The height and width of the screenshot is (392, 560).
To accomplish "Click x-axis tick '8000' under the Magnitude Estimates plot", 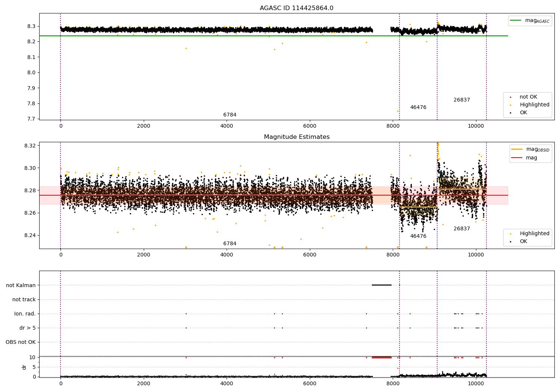I will point(393,255).
